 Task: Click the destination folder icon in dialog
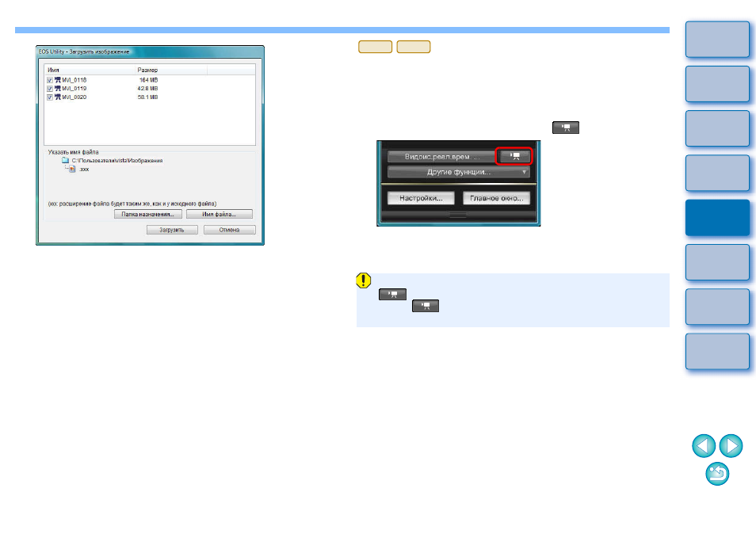tap(66, 160)
